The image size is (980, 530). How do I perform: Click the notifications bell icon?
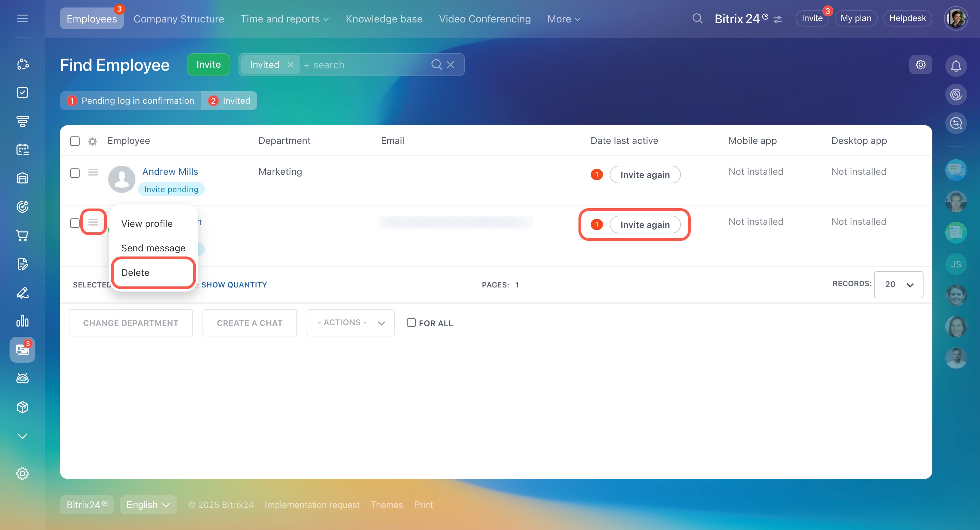pos(955,66)
